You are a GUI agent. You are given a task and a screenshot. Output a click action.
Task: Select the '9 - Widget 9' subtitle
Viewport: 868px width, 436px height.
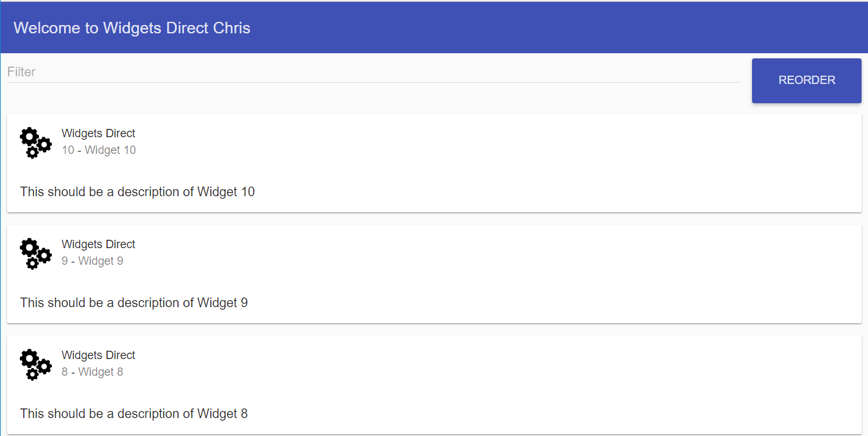coord(92,261)
